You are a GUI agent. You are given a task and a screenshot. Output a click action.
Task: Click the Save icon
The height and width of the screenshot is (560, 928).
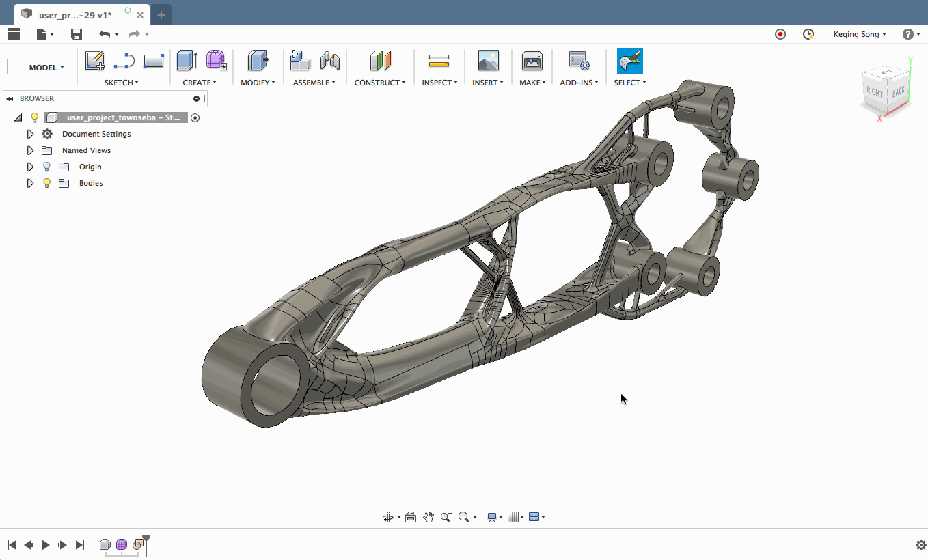(x=77, y=34)
